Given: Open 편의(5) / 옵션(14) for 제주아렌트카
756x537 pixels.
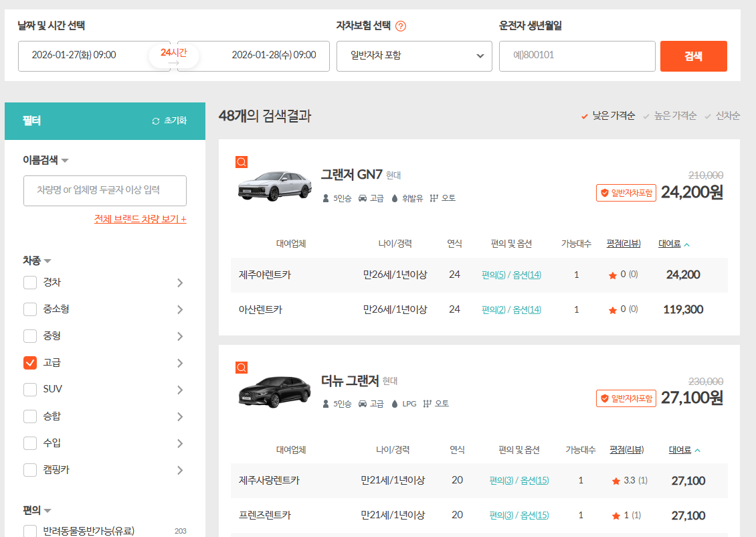Looking at the screenshot, I should click(x=511, y=275).
